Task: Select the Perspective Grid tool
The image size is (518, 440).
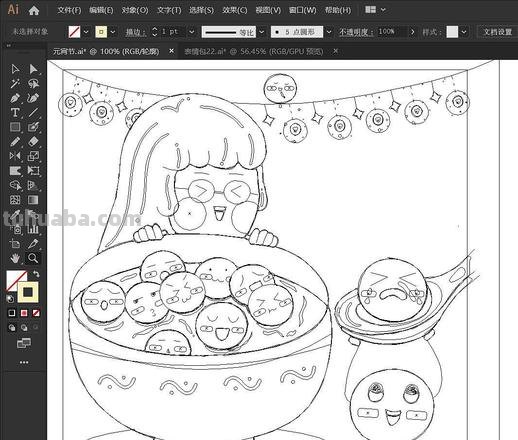Action: tap(33, 185)
